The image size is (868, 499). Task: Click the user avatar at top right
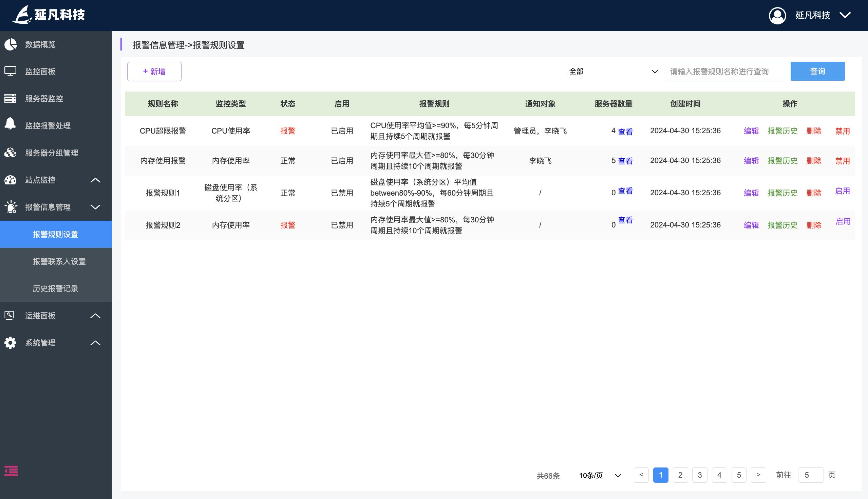778,15
